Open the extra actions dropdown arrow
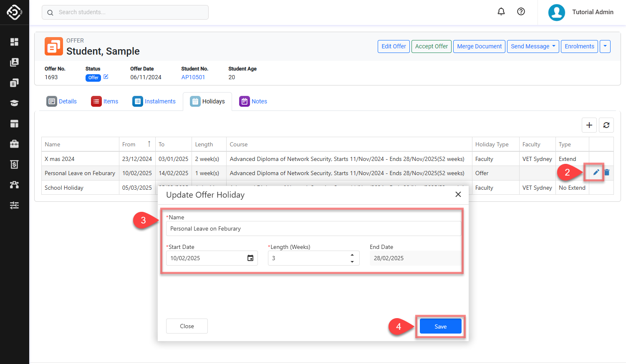The height and width of the screenshot is (364, 626). click(x=605, y=46)
